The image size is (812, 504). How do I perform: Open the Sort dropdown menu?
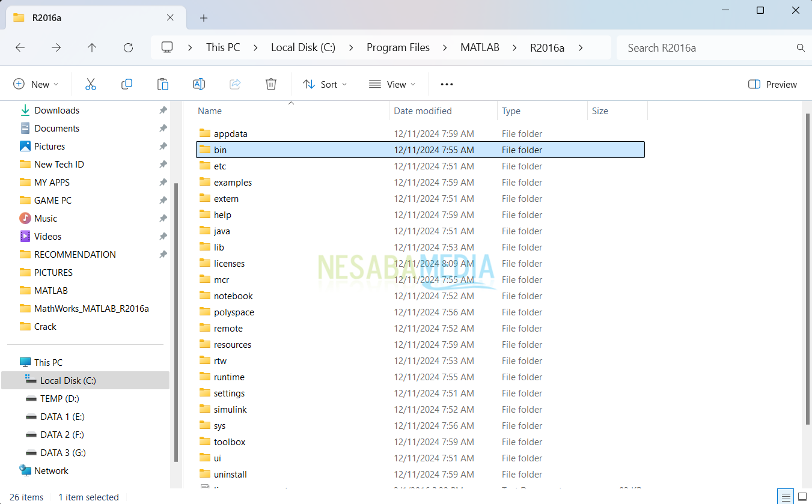pos(325,84)
